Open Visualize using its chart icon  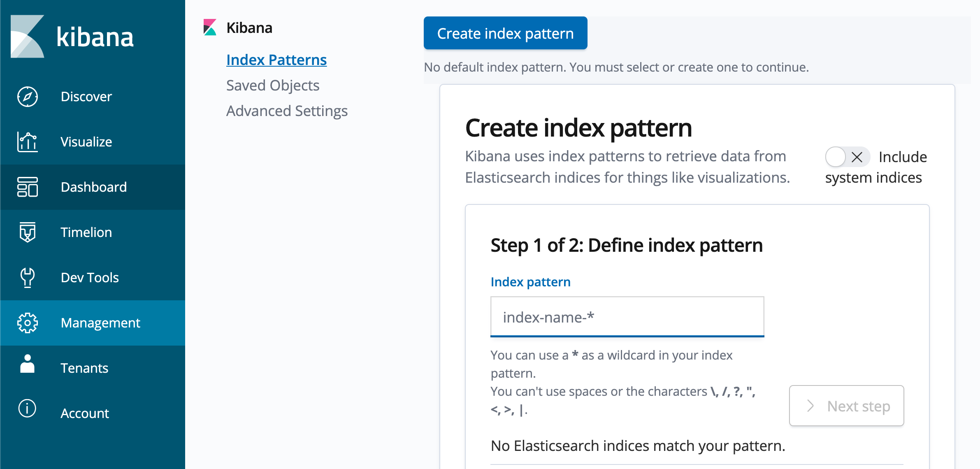tap(27, 142)
